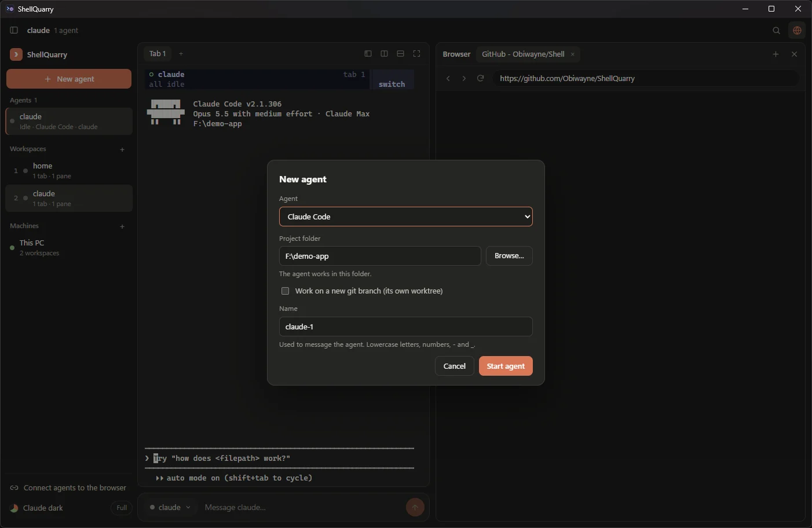Open the search magnifier icon

776,30
